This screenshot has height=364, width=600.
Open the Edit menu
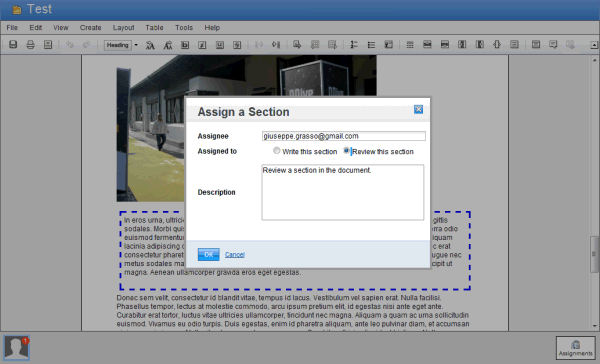[x=36, y=28]
